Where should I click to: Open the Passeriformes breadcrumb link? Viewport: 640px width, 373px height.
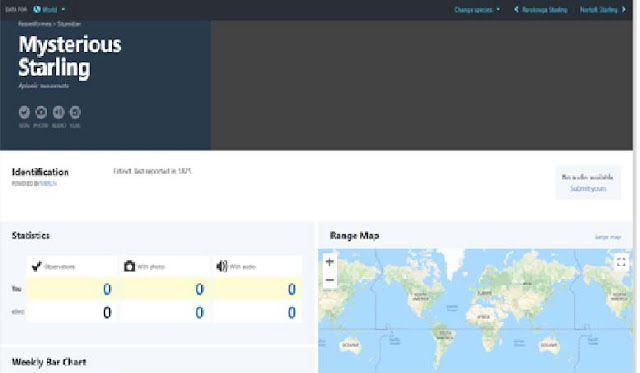tap(35, 24)
